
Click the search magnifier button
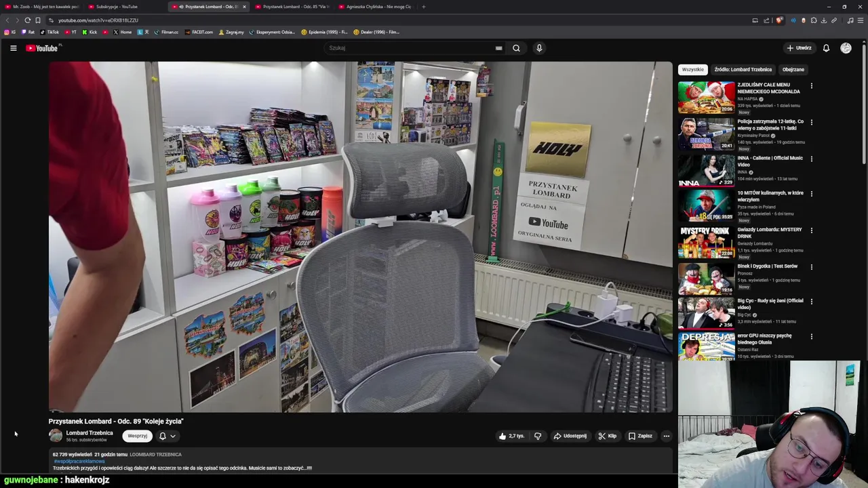click(x=516, y=48)
